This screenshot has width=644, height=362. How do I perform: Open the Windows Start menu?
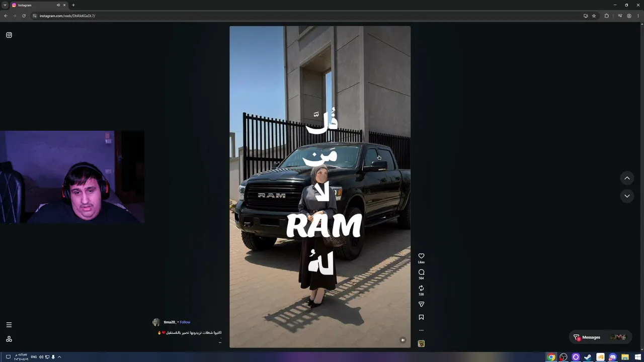(x=638, y=357)
